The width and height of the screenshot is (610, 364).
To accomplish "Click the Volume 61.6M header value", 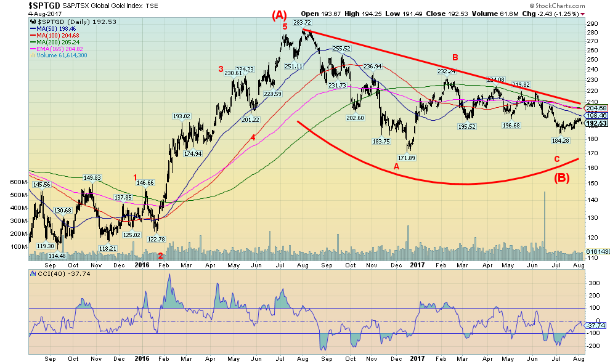I will click(x=495, y=14).
